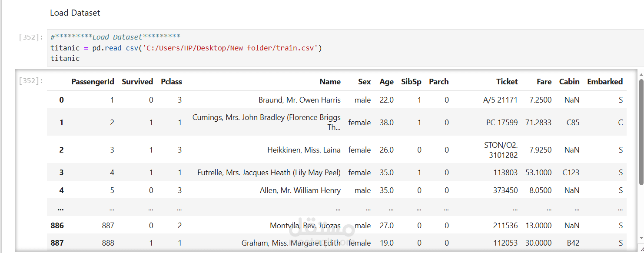The image size is (644, 253).
Task: Click the PassengerId column header
Action: coord(93,82)
